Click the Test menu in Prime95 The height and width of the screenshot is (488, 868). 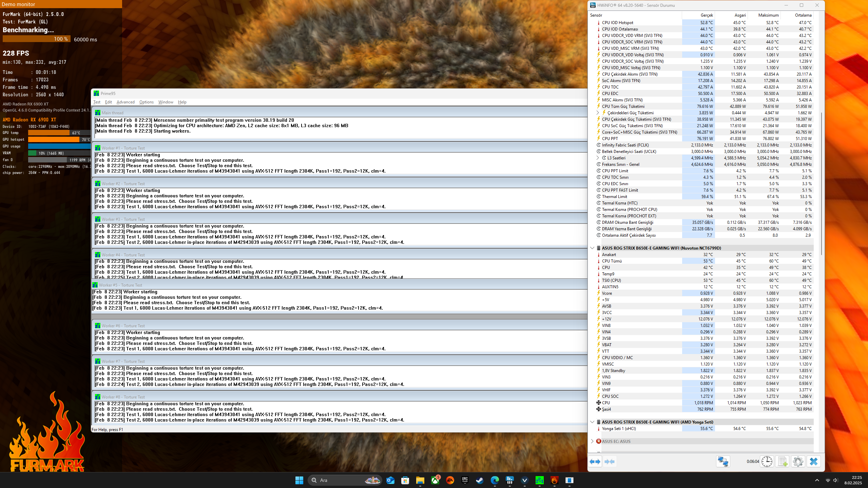97,102
